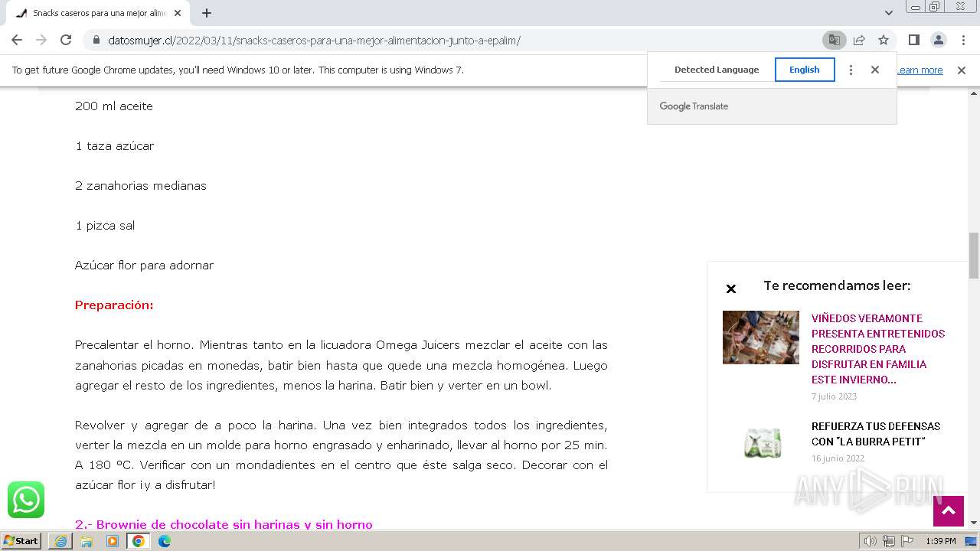Open Viñedos Veramonte article thumbnail

point(761,337)
